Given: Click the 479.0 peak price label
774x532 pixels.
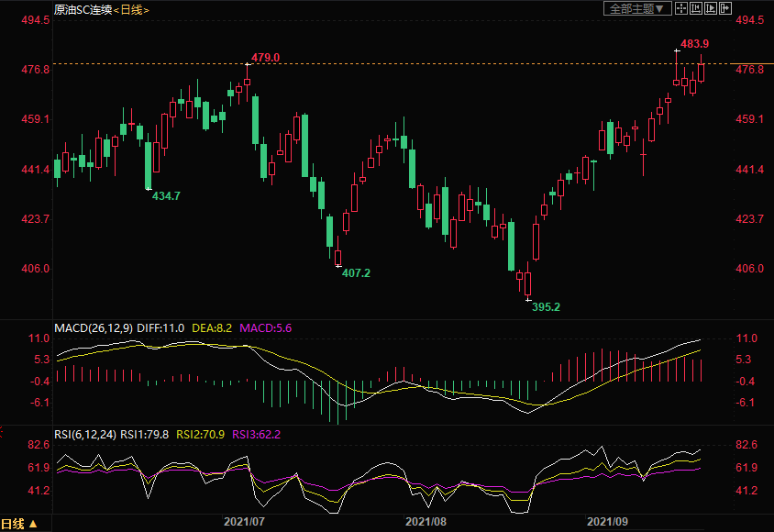Looking at the screenshot, I should pyautogui.click(x=265, y=58).
